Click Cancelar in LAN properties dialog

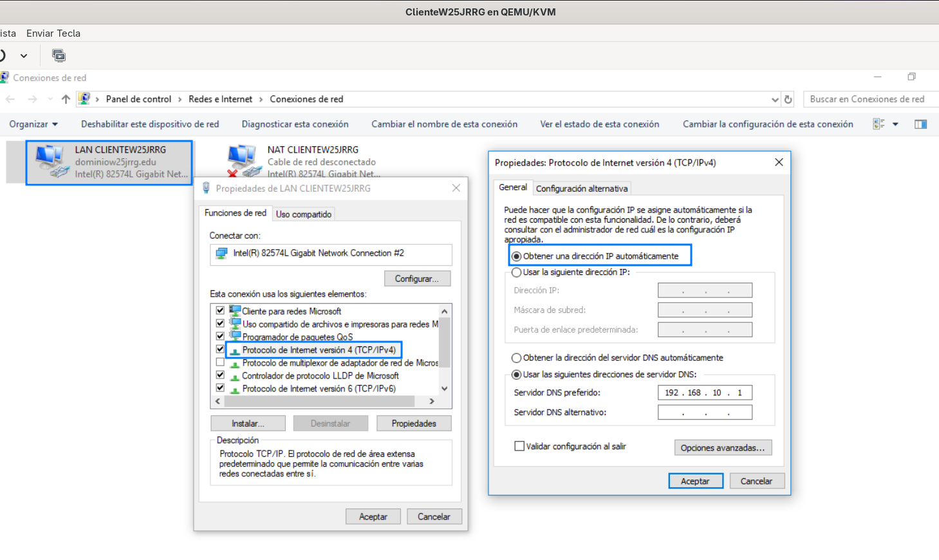(x=434, y=517)
